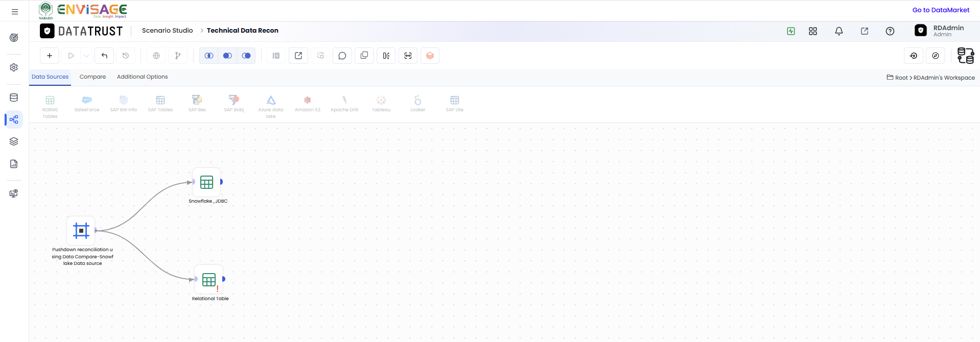Add the RDBMS Tables data source
This screenshot has width=980, height=342.
click(50, 107)
